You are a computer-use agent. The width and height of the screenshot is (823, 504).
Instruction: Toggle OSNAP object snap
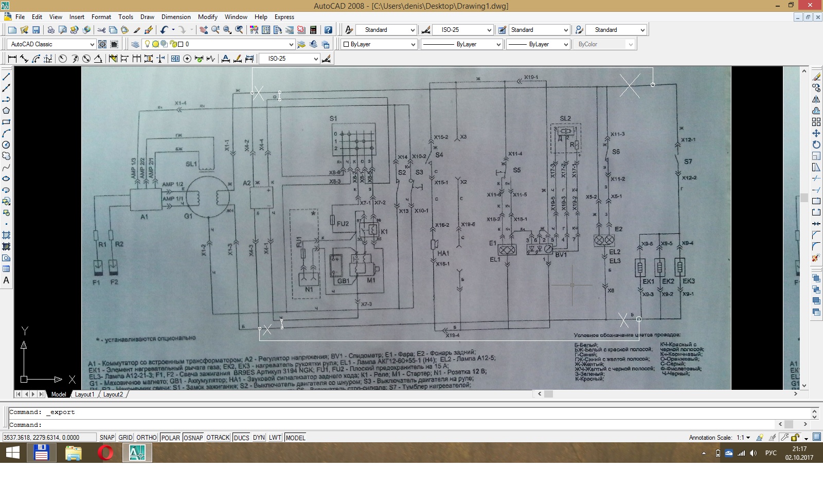click(193, 438)
